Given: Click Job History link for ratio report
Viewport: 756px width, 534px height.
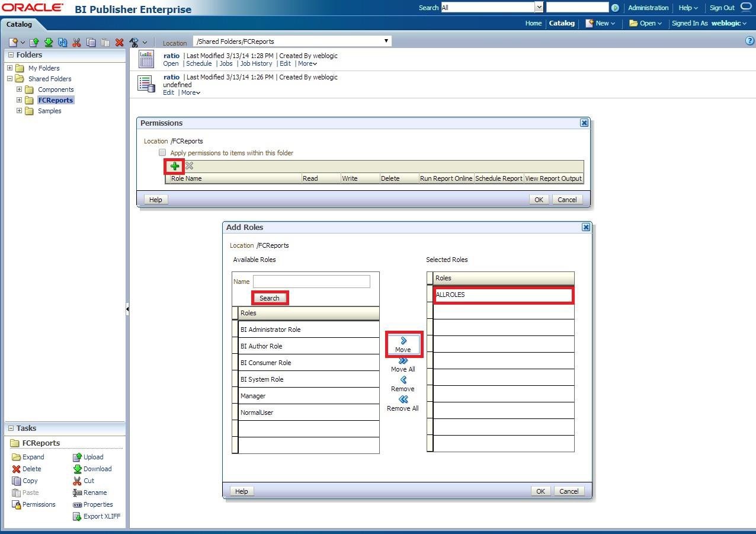Looking at the screenshot, I should pos(256,63).
